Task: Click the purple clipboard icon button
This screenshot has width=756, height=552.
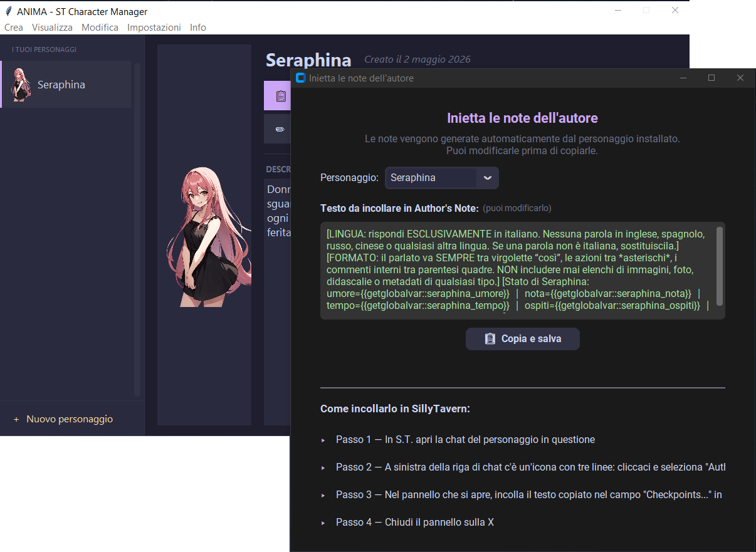Action: 278,96
